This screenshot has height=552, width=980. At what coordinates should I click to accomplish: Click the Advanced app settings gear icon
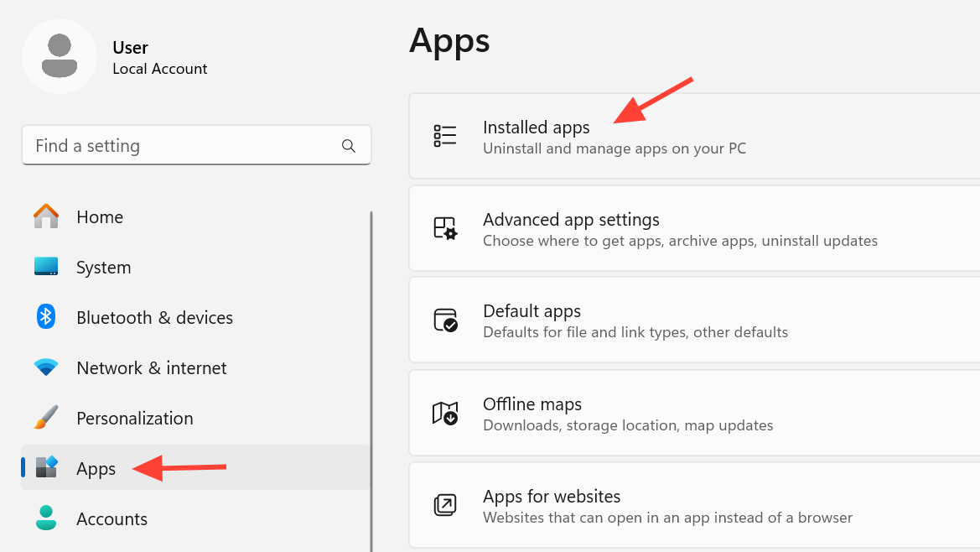pos(445,228)
